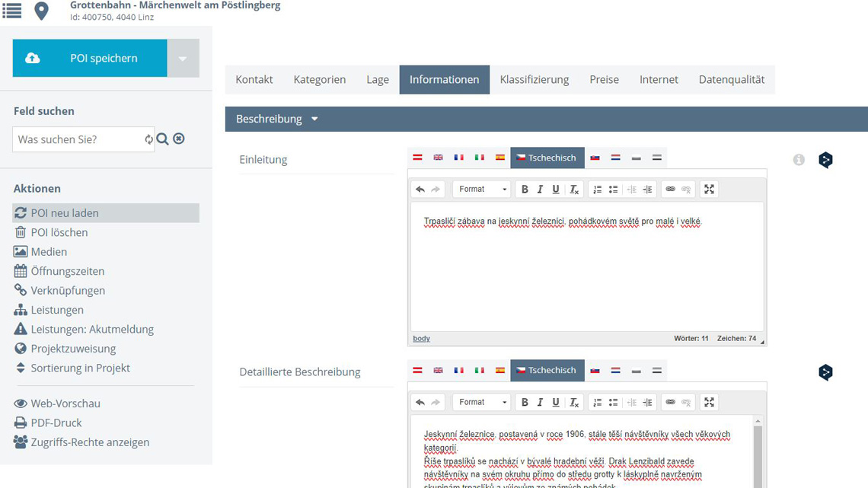Viewport: 868px width, 488px height.
Task: Insert link in Detaillierte Beschreibung editor
Action: click(670, 402)
